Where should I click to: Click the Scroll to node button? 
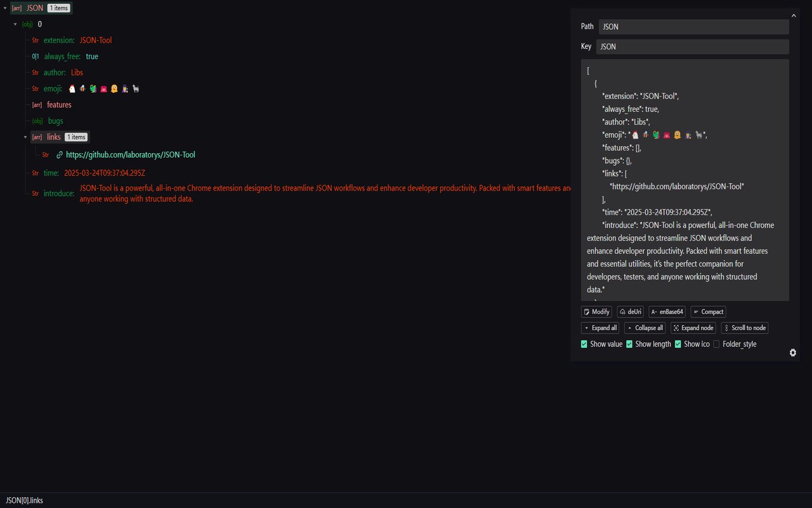(745, 328)
